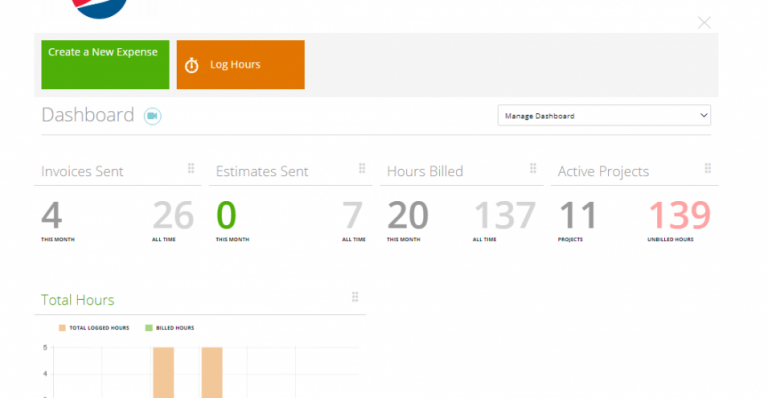Screen dimensions: 768x398
Task: Click the Dashboard page heading
Action: (88, 115)
